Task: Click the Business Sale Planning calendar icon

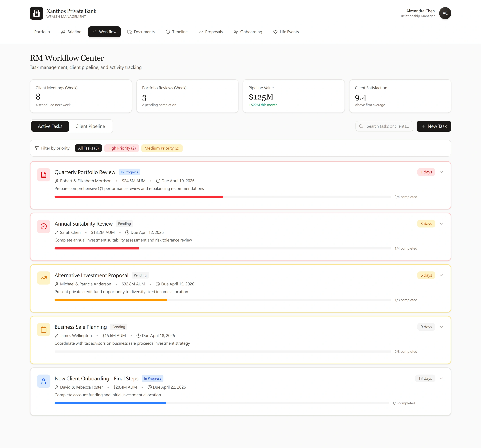Action: [44, 329]
